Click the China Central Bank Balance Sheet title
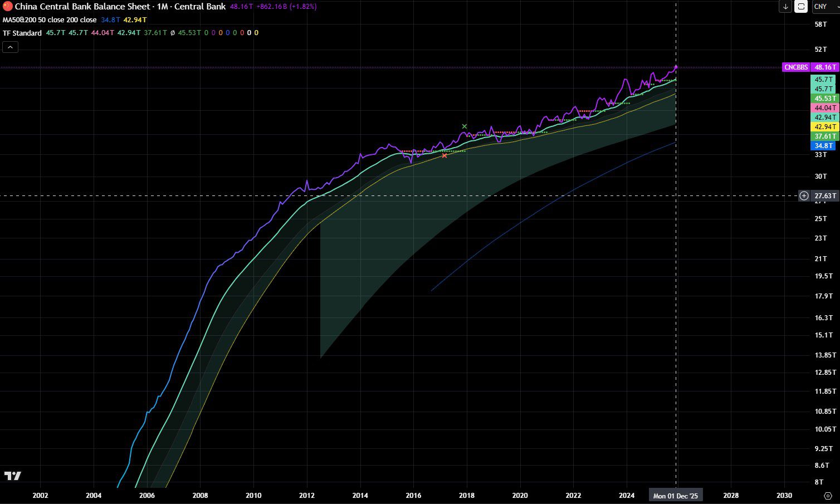This screenshot has height=504, width=840. tap(82, 7)
